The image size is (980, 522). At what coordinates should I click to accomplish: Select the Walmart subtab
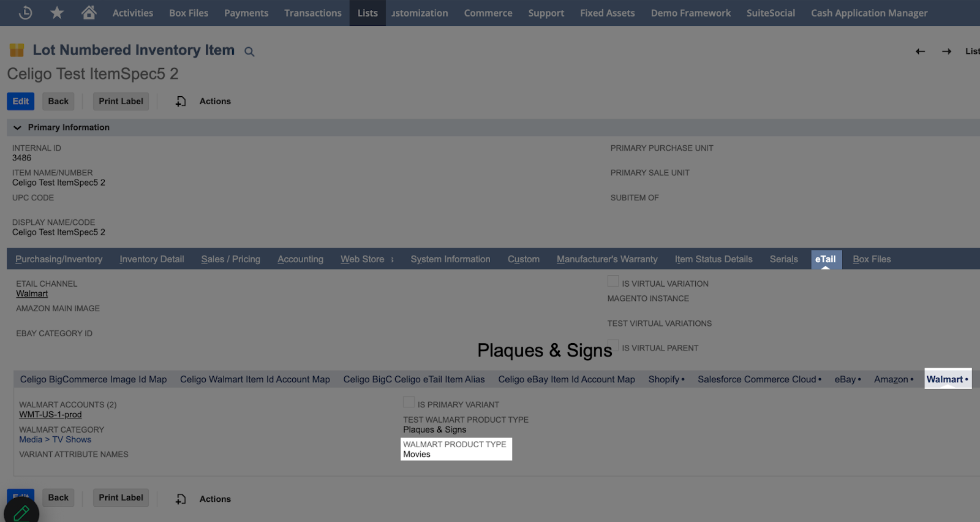[x=948, y=379]
